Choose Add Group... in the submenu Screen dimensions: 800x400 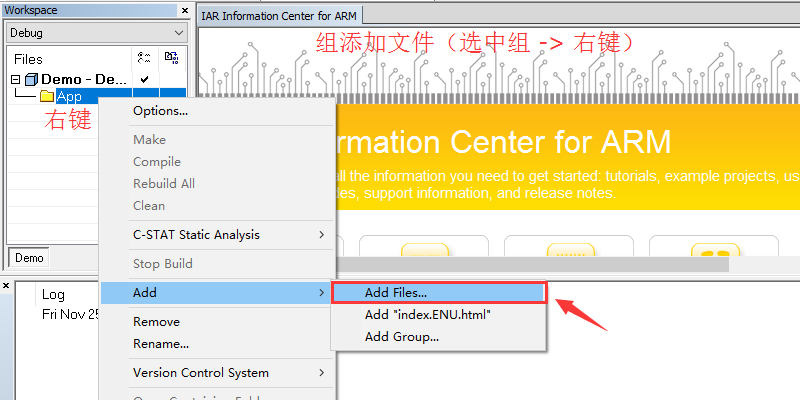(x=439, y=337)
